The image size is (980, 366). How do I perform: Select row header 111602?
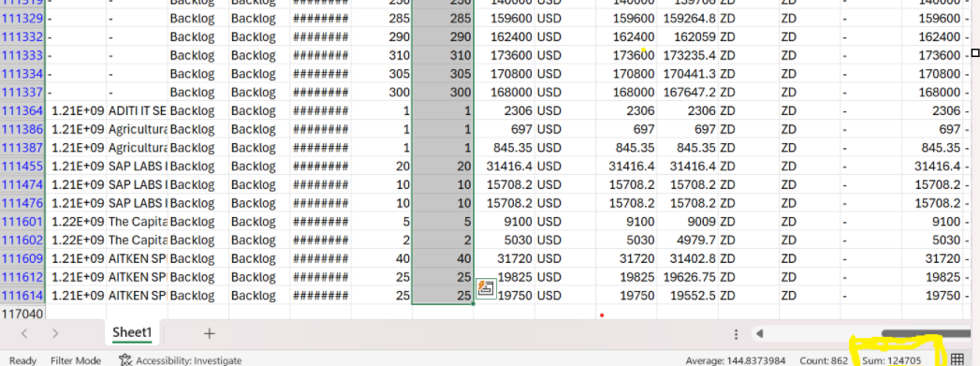pyautogui.click(x=22, y=240)
